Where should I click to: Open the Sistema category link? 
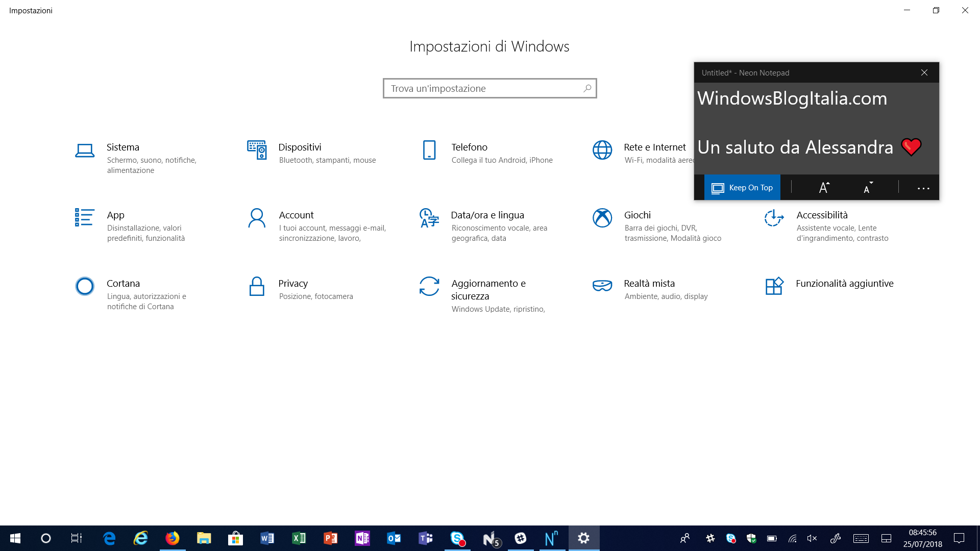tap(123, 147)
